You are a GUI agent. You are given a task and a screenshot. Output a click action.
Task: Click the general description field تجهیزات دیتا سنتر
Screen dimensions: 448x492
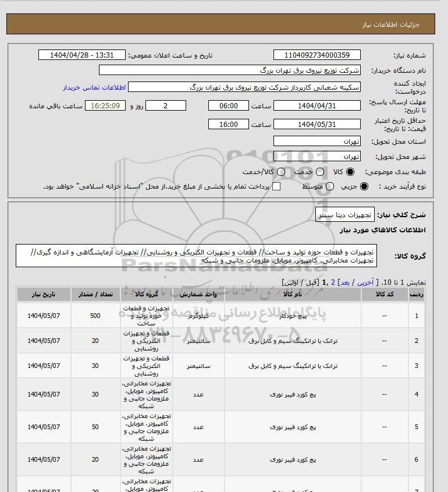[x=345, y=215]
